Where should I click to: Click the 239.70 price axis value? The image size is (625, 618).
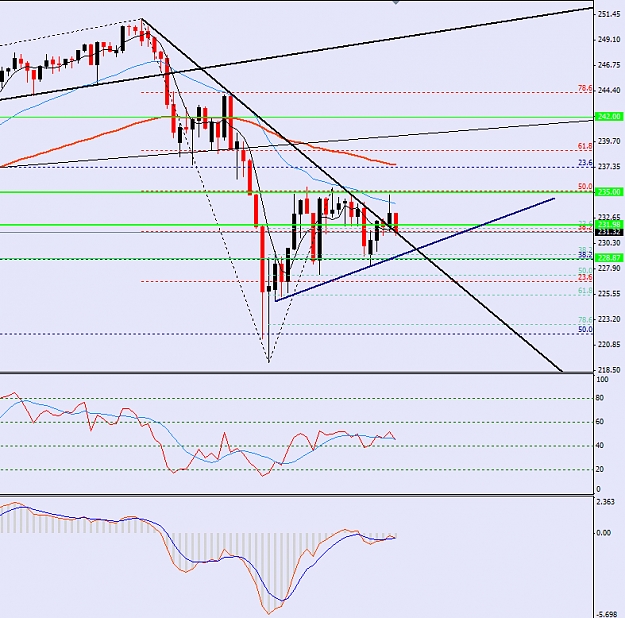(609, 141)
